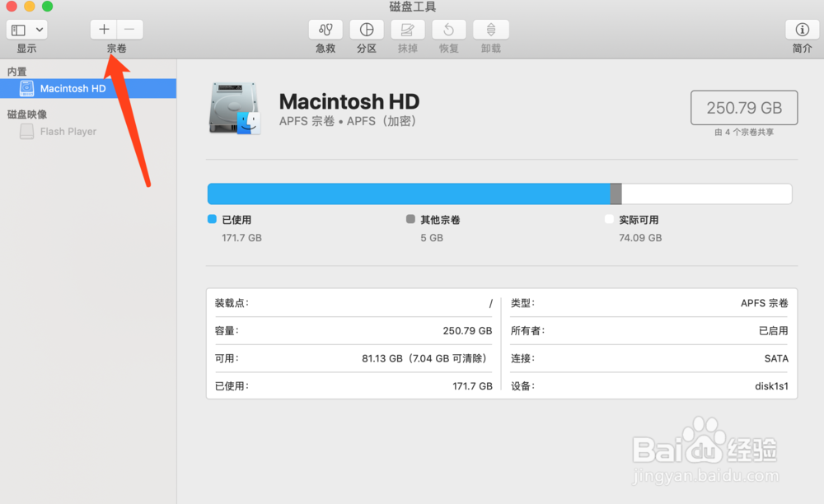Screen dimensions: 824x504
Task: Click the white 实际可用 legend swatch
Action: [x=609, y=219]
